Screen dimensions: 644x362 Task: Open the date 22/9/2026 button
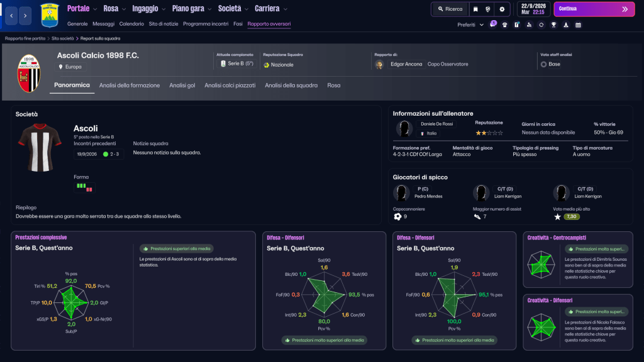click(533, 9)
